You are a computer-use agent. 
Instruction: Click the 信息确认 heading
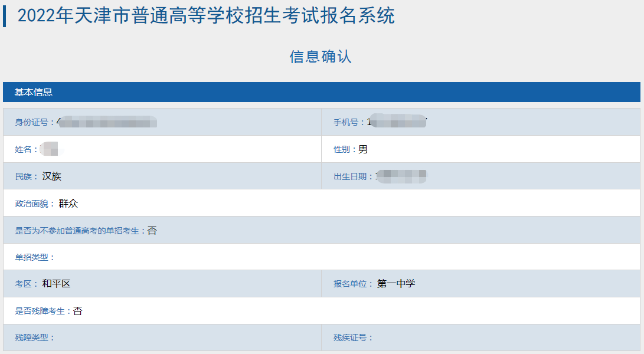(x=321, y=57)
